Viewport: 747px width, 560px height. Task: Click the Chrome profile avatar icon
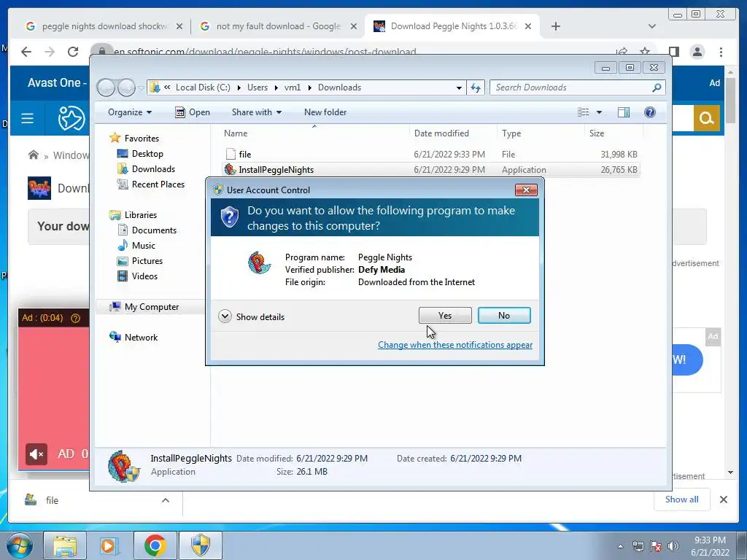pos(697,52)
